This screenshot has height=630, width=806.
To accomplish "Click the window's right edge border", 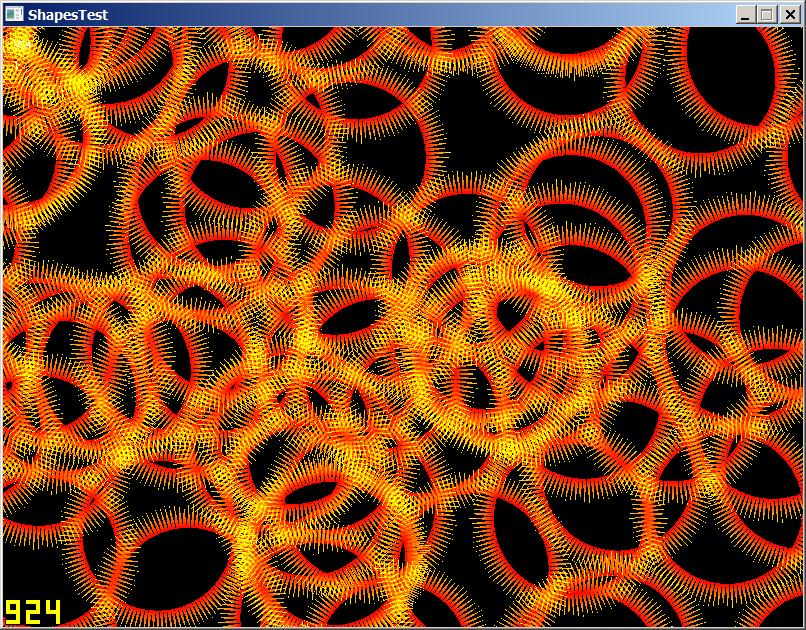I will tap(803, 320).
